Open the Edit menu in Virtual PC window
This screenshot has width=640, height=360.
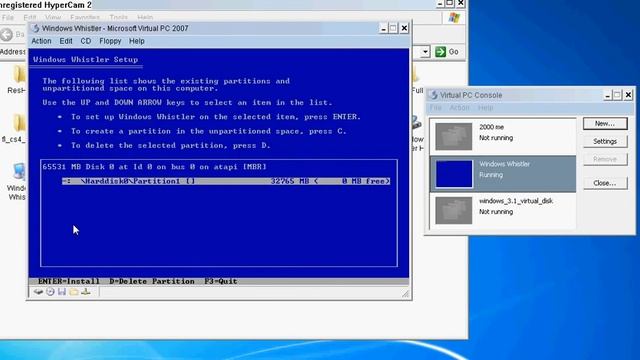pos(66,41)
